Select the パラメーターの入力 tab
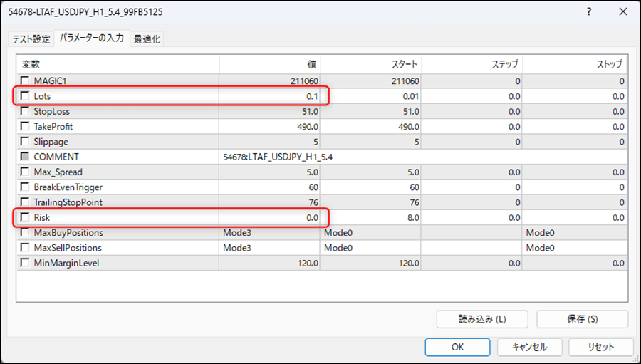This screenshot has height=364, width=641. pyautogui.click(x=92, y=38)
